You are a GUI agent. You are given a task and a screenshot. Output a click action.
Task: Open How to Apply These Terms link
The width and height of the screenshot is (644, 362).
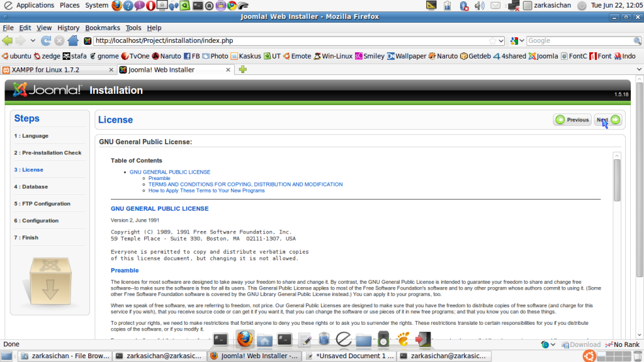206,191
